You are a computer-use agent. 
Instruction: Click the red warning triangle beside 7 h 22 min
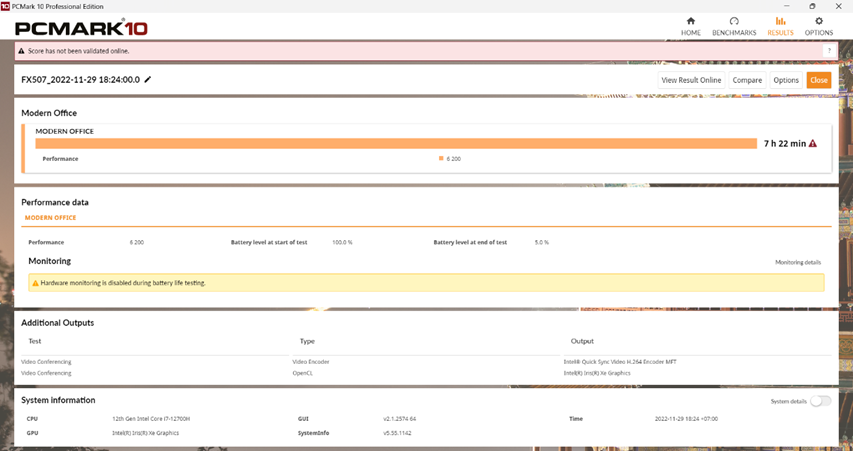pos(813,143)
